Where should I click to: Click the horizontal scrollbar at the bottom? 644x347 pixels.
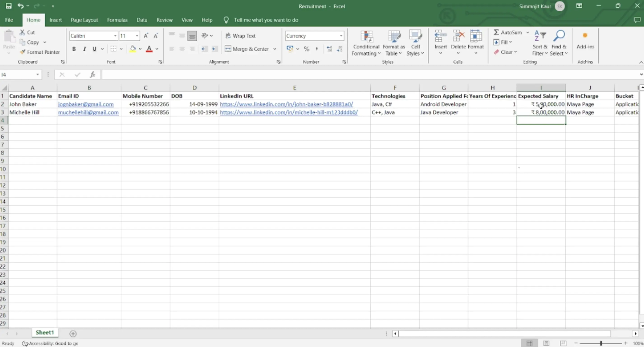coord(504,333)
